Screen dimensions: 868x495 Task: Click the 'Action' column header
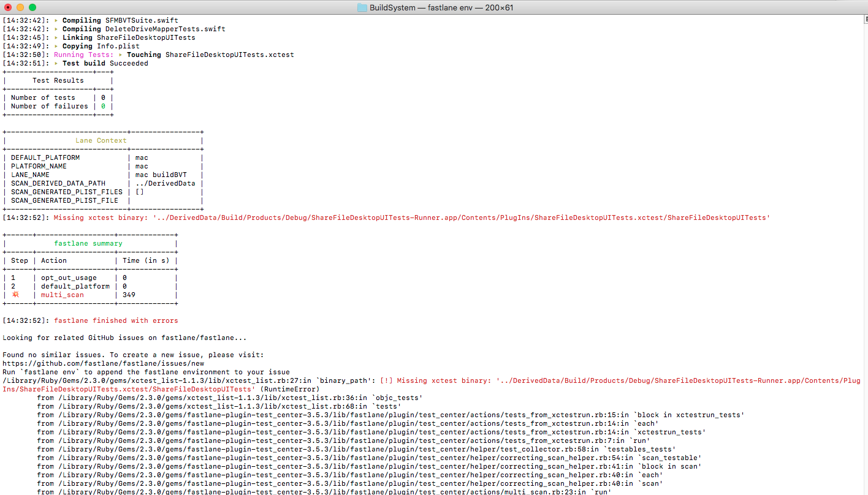point(54,260)
